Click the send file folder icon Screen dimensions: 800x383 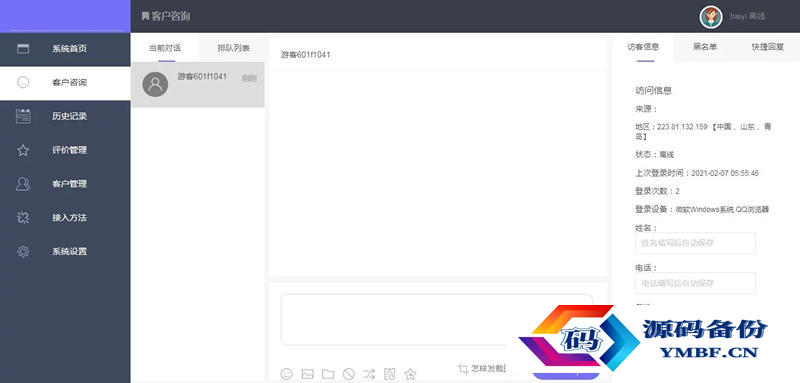(328, 374)
